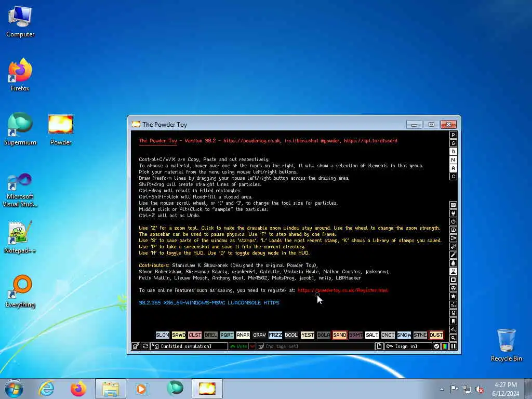532x399 pixels.
Task: Choose the DUST element
Action: 436,335
